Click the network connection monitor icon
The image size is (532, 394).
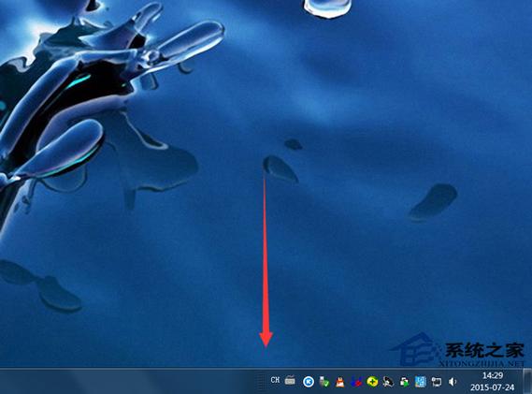[437, 382]
